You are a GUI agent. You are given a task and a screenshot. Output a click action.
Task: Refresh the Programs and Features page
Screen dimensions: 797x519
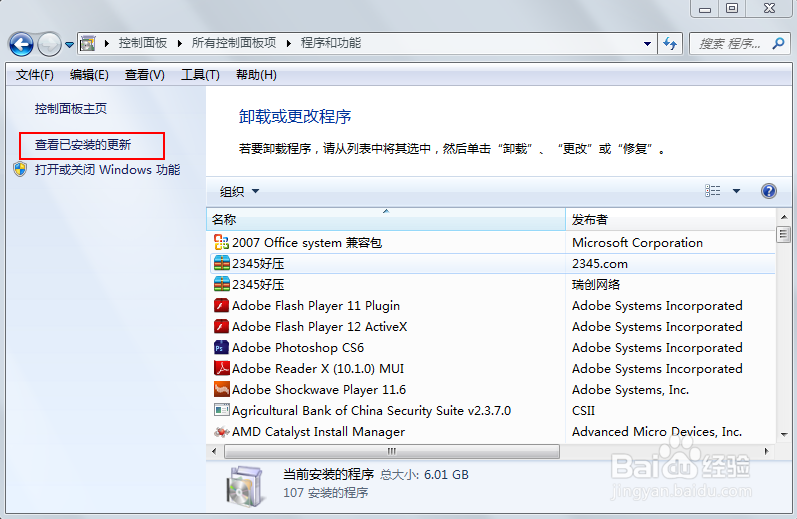tap(670, 44)
